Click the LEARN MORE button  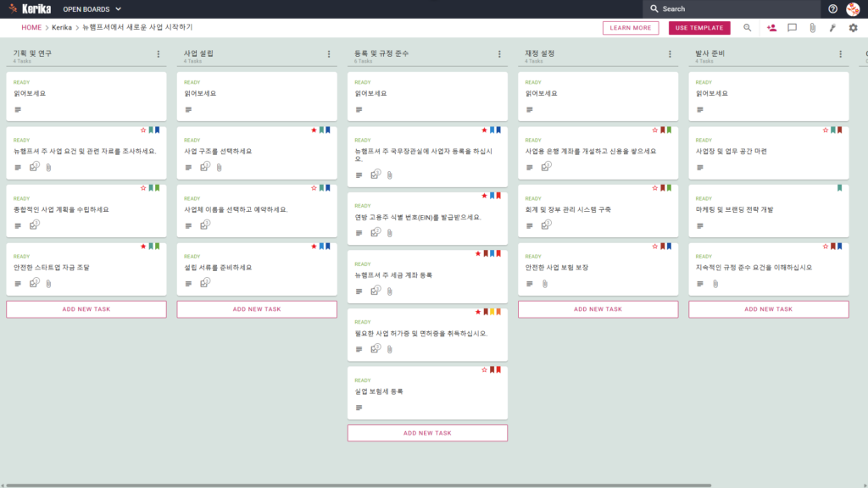(x=631, y=28)
